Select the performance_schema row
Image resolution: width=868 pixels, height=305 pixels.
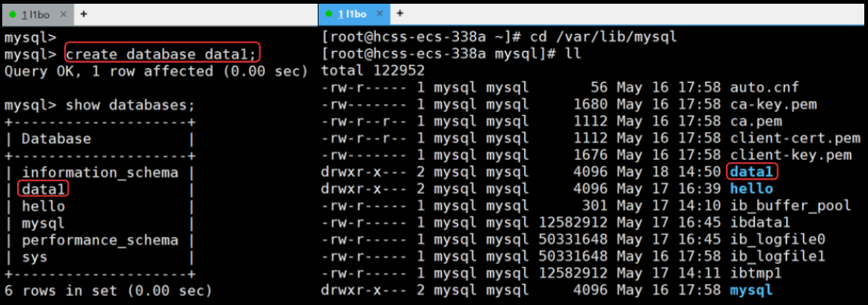[100, 240]
